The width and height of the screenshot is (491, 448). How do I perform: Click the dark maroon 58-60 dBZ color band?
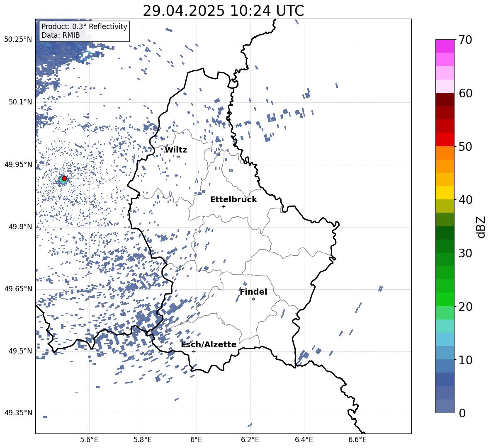click(x=445, y=99)
